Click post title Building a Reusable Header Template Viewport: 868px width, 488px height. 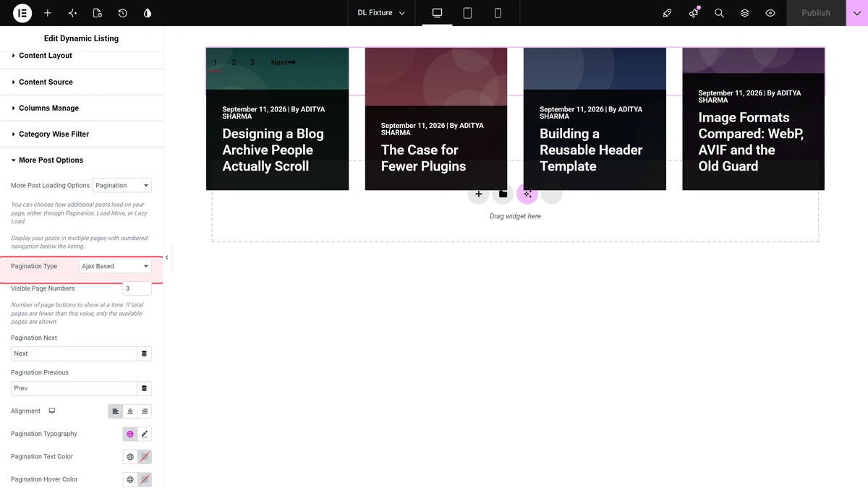tap(591, 150)
